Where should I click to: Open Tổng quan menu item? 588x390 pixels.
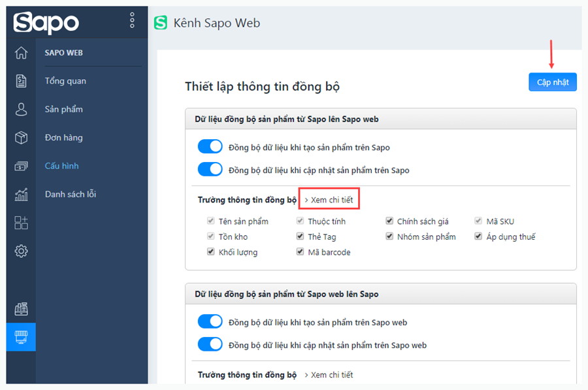(x=65, y=81)
